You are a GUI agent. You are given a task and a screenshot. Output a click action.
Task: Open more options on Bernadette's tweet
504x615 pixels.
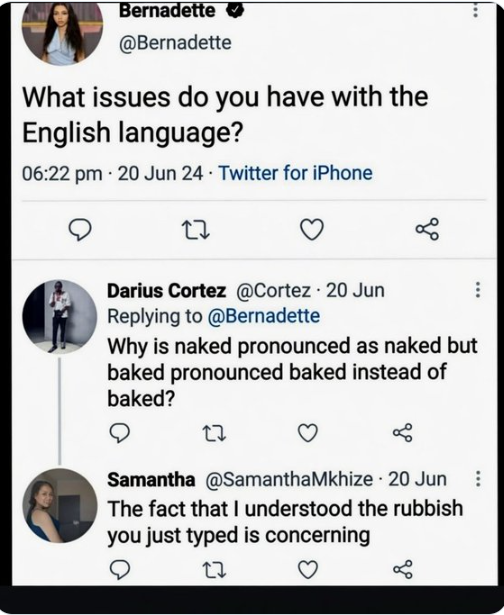pyautogui.click(x=475, y=10)
